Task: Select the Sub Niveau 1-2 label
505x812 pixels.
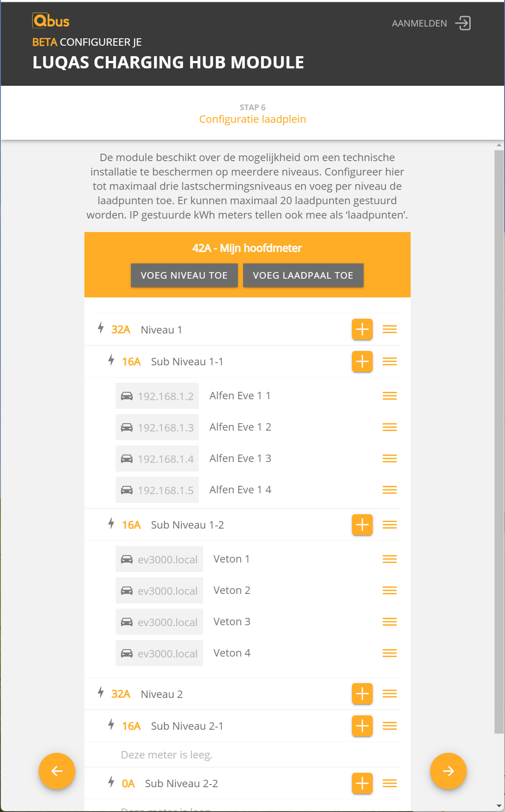Action: click(187, 525)
